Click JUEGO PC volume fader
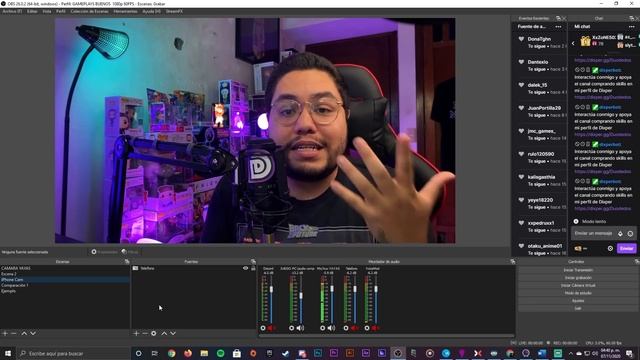 [x=301, y=295]
